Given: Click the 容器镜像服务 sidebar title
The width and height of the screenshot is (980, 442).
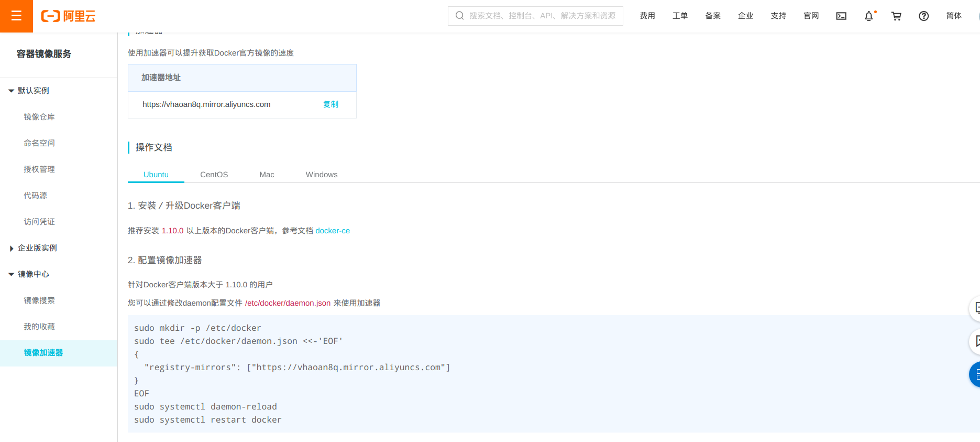Looking at the screenshot, I should [x=44, y=54].
